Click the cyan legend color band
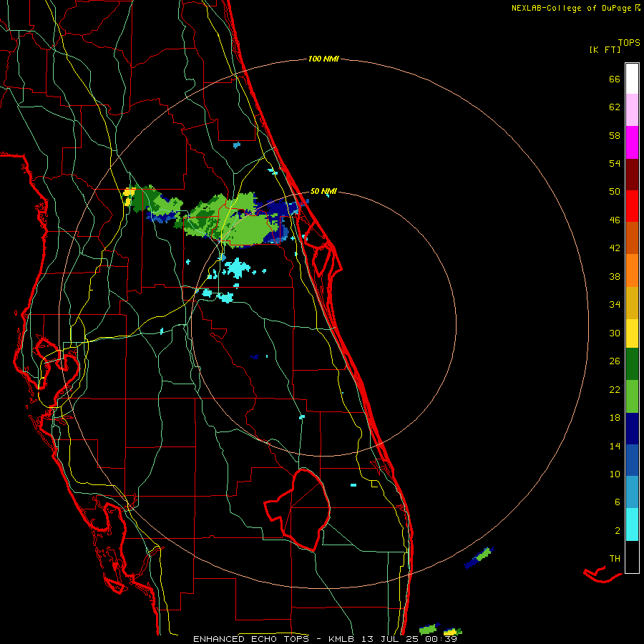 (632, 525)
